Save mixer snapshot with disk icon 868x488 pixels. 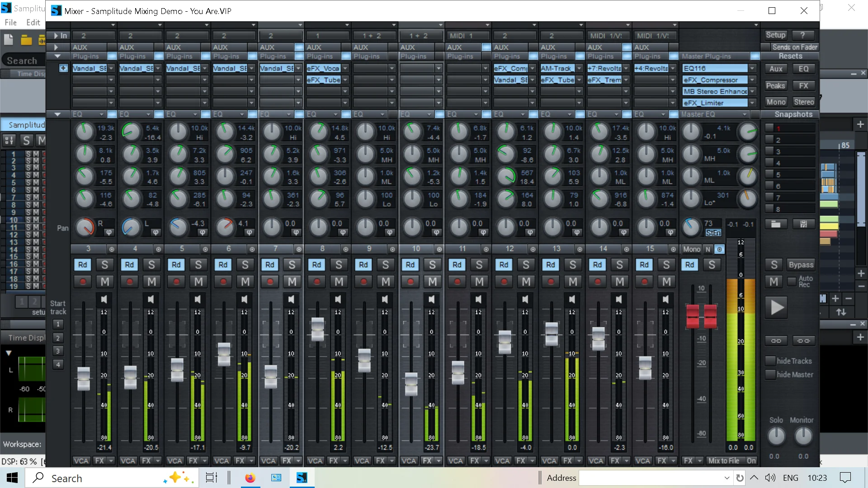(x=803, y=224)
